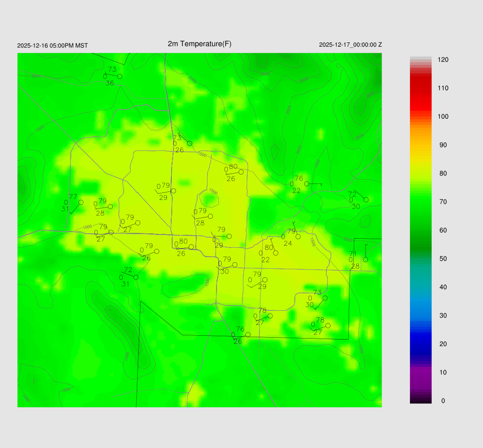Click the station circle with 76 over 22
Screen dimensions: 483x448
[x=307, y=183]
